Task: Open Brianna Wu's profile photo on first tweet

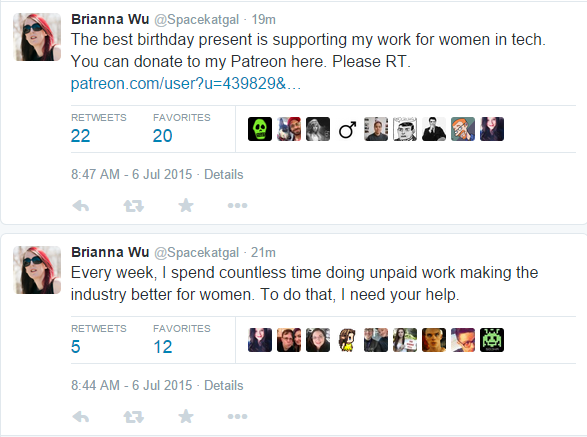Action: (x=37, y=37)
